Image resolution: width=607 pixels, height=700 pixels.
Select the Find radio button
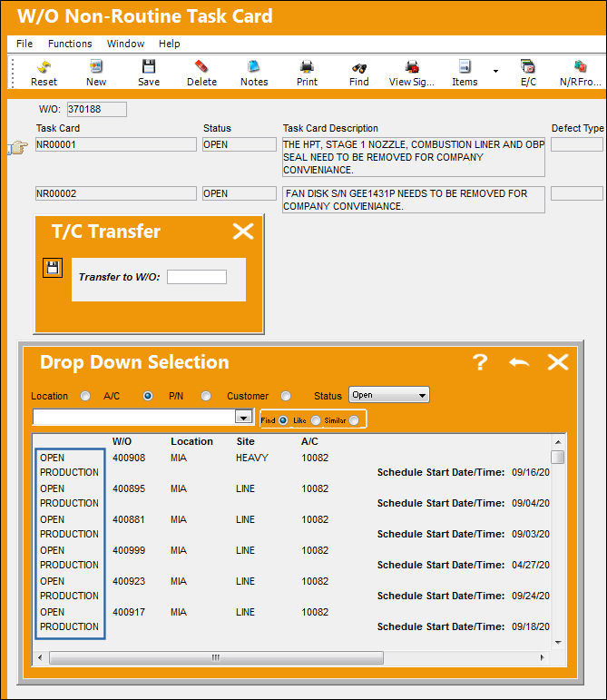tap(283, 420)
